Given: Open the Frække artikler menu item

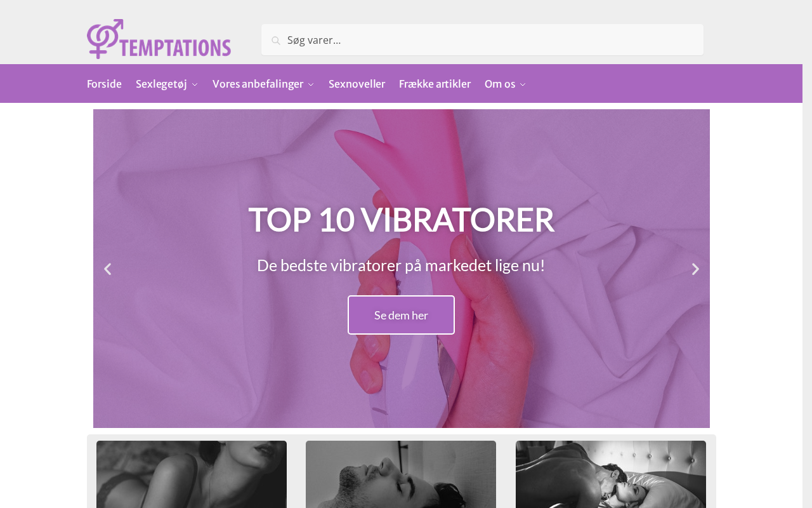Looking at the screenshot, I should tap(435, 84).
